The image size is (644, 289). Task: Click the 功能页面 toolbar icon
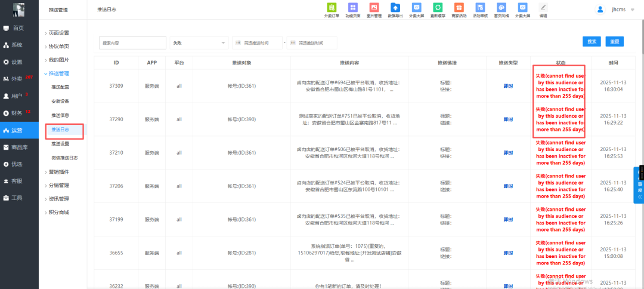click(353, 8)
